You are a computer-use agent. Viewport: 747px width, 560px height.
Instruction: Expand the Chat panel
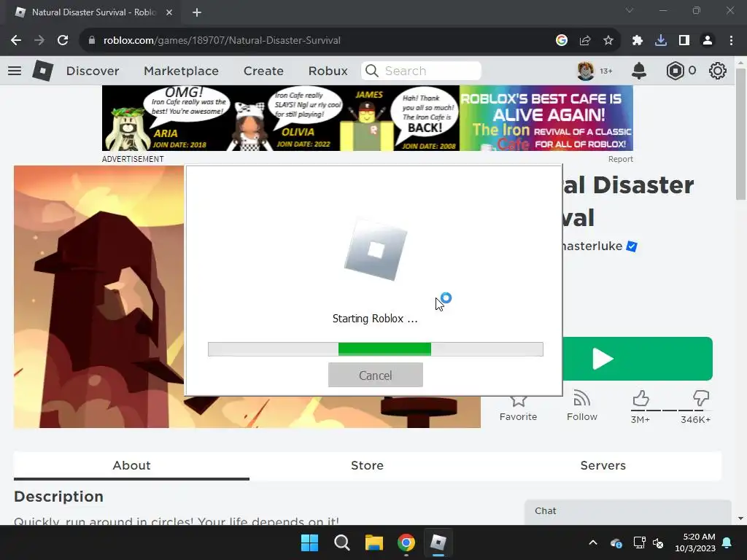[x=628, y=511]
